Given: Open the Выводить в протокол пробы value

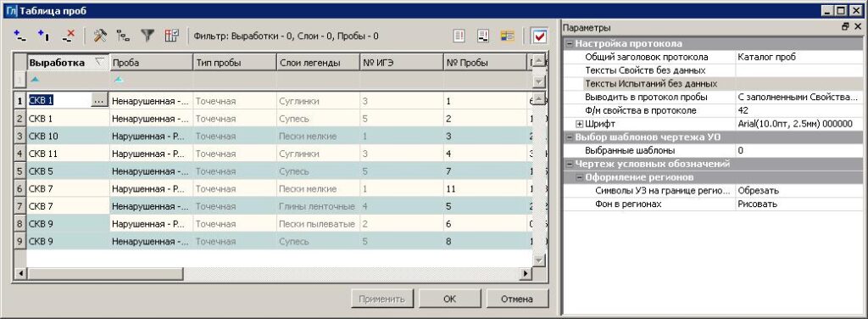Looking at the screenshot, I should pyautogui.click(x=798, y=97).
